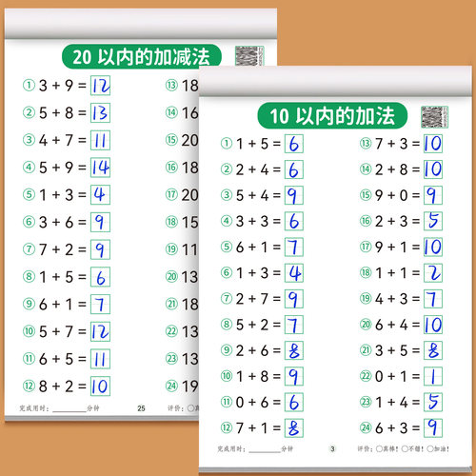Click the green title banner 10 以内的加法
The height and width of the screenshot is (476, 476).
click(332, 115)
